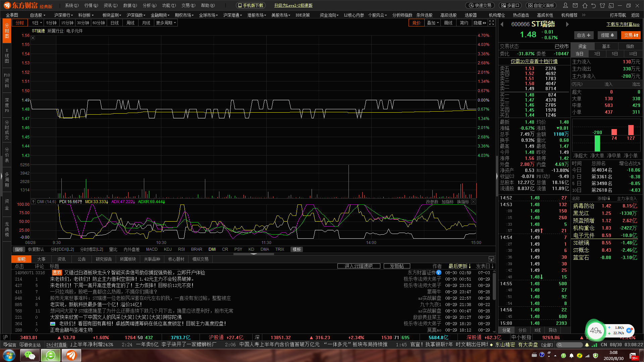Select the MACD indicator

152,249
